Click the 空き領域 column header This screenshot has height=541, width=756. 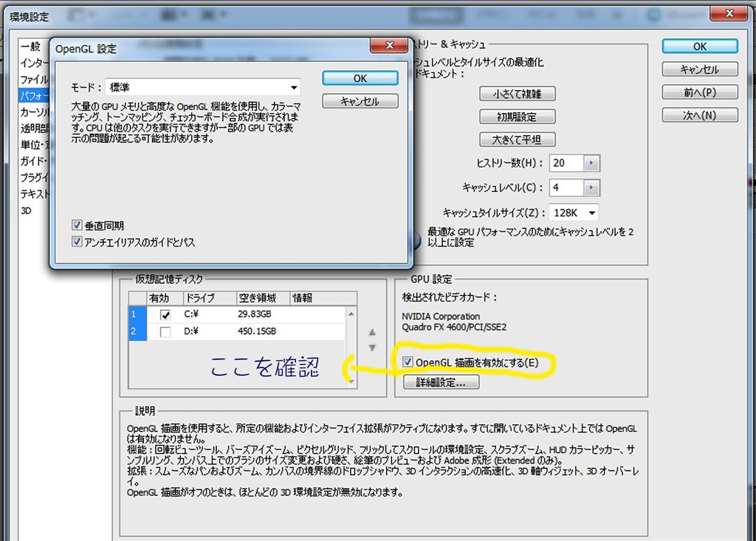coord(264,298)
